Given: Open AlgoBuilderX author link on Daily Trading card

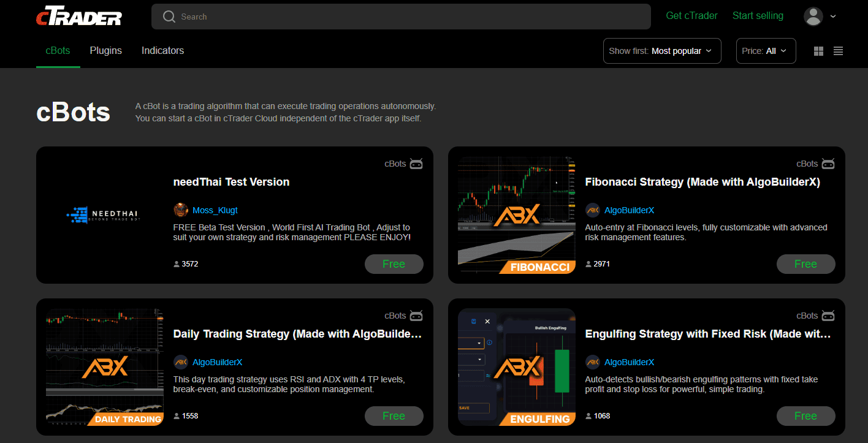Looking at the screenshot, I should (218, 362).
